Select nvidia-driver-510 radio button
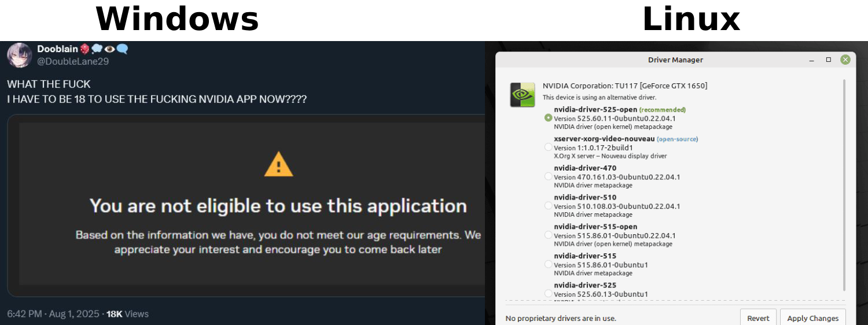Image resolution: width=868 pixels, height=325 pixels. [548, 205]
